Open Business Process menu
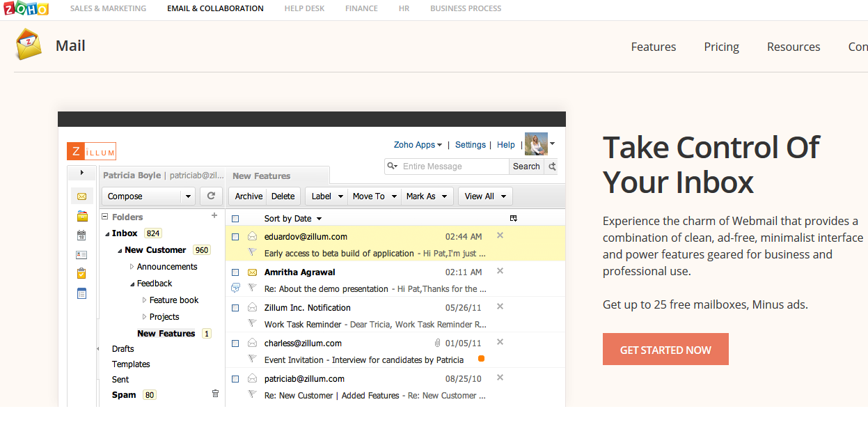The width and height of the screenshot is (868, 425). (x=466, y=8)
